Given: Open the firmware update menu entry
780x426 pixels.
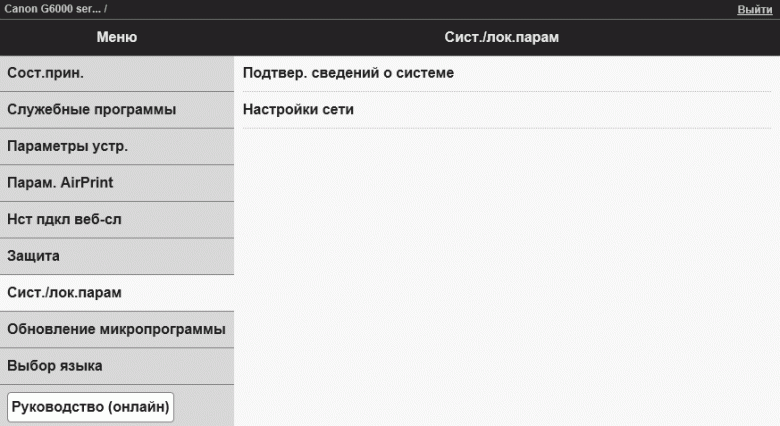Looking at the screenshot, I should pyautogui.click(x=117, y=329).
